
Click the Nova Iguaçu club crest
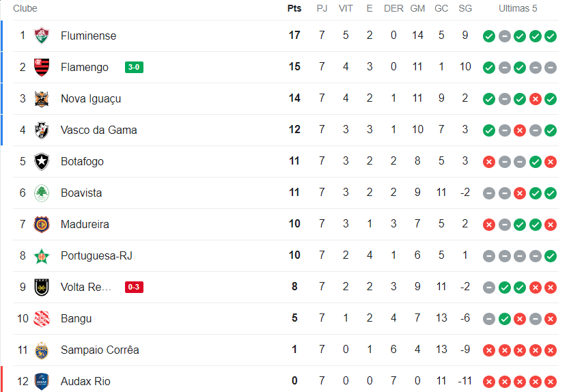(42, 98)
